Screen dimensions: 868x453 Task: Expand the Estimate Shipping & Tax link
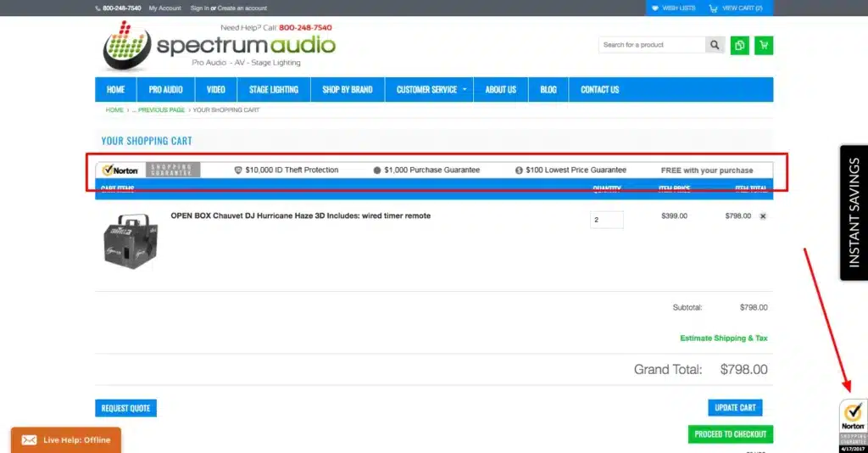click(x=723, y=338)
